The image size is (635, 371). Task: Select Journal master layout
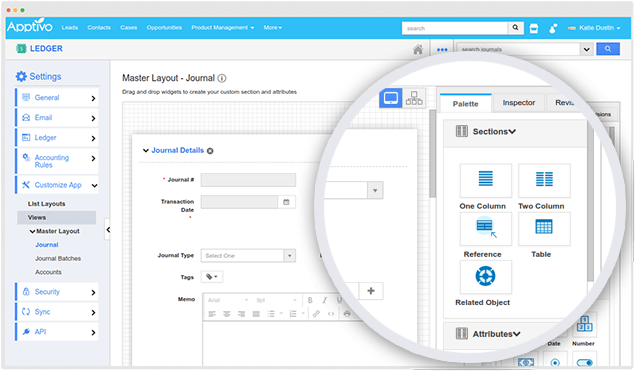tap(47, 245)
